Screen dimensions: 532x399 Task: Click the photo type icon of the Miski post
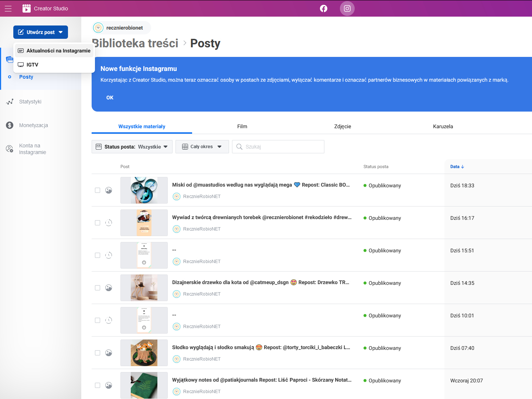tap(109, 190)
